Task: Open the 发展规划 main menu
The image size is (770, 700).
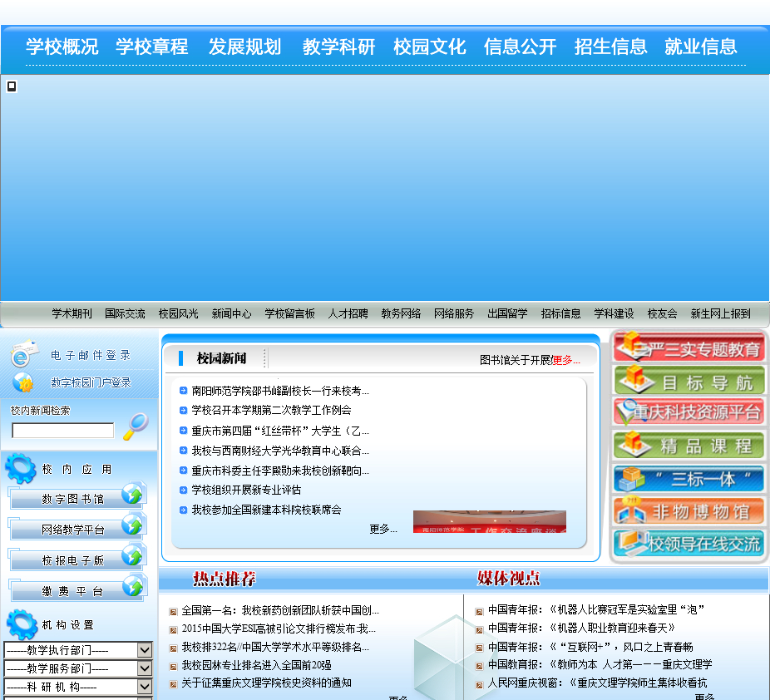Action: click(244, 47)
